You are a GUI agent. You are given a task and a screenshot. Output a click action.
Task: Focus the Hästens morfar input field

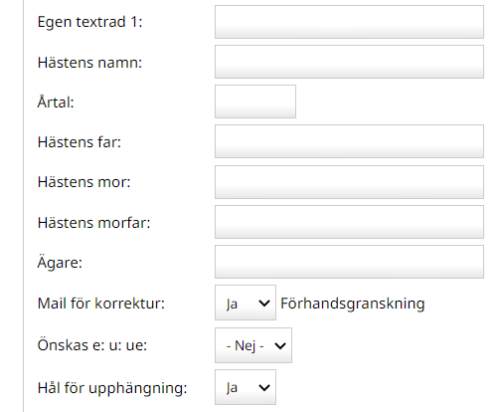349,222
